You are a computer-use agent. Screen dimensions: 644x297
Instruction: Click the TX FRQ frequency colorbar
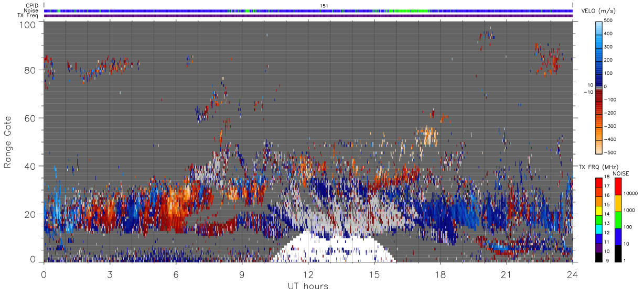point(599,219)
